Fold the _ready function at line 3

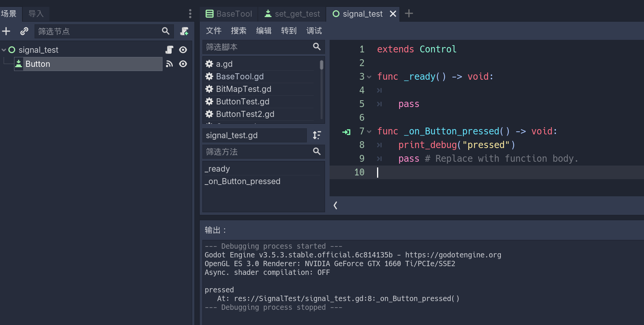click(x=369, y=77)
